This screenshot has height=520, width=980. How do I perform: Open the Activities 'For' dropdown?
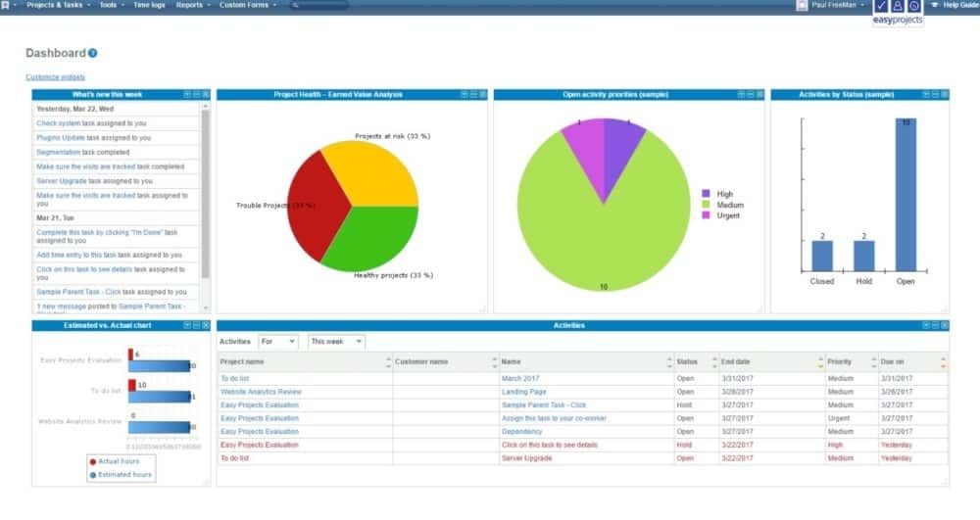click(x=277, y=342)
